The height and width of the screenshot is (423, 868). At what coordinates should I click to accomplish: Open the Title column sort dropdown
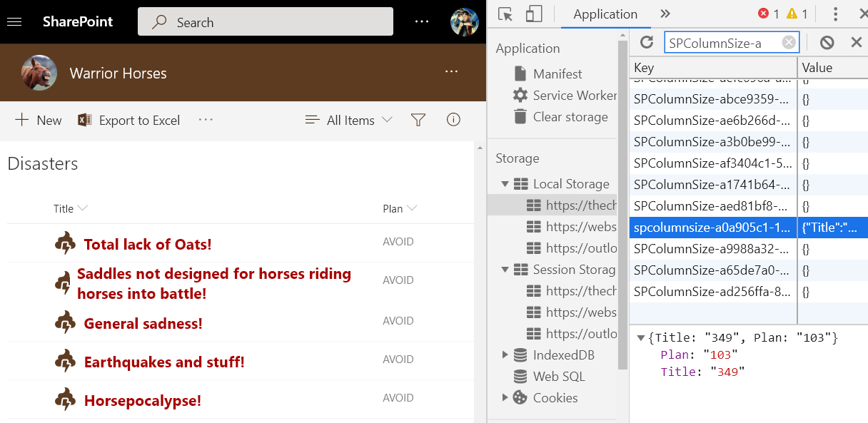(x=69, y=208)
